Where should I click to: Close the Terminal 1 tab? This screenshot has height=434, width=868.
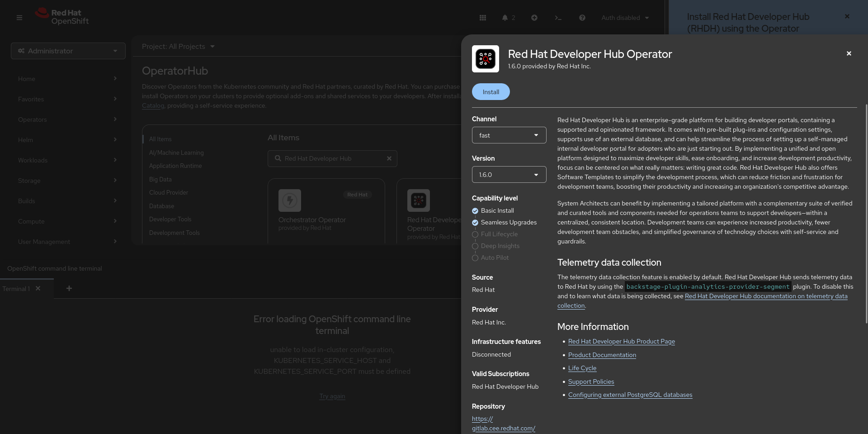[38, 288]
